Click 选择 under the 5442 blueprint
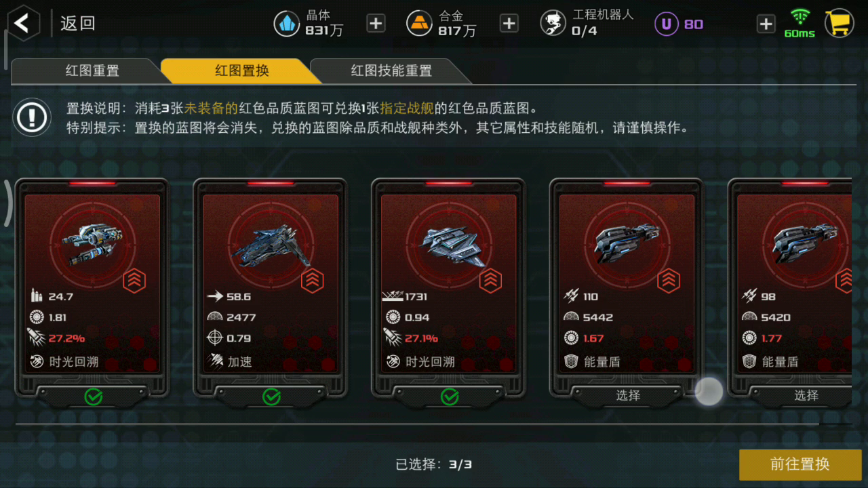Screen dimensions: 868x488 coord(628,395)
